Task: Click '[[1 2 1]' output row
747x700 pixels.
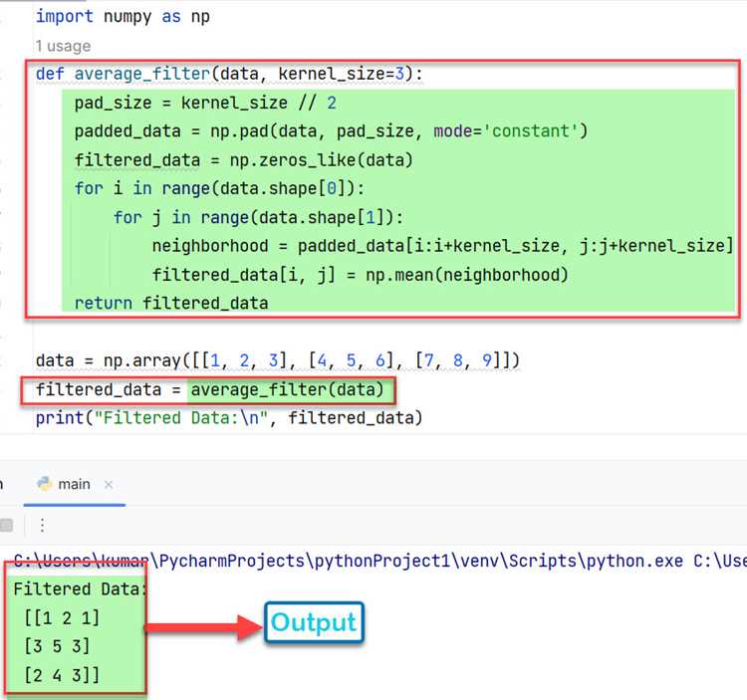Action: tap(62, 618)
